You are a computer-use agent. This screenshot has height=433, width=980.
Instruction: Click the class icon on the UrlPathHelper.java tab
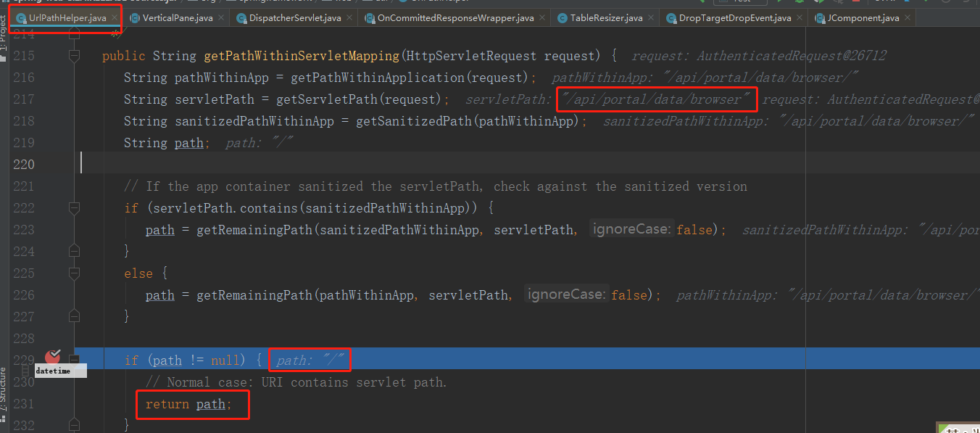pyautogui.click(x=20, y=16)
